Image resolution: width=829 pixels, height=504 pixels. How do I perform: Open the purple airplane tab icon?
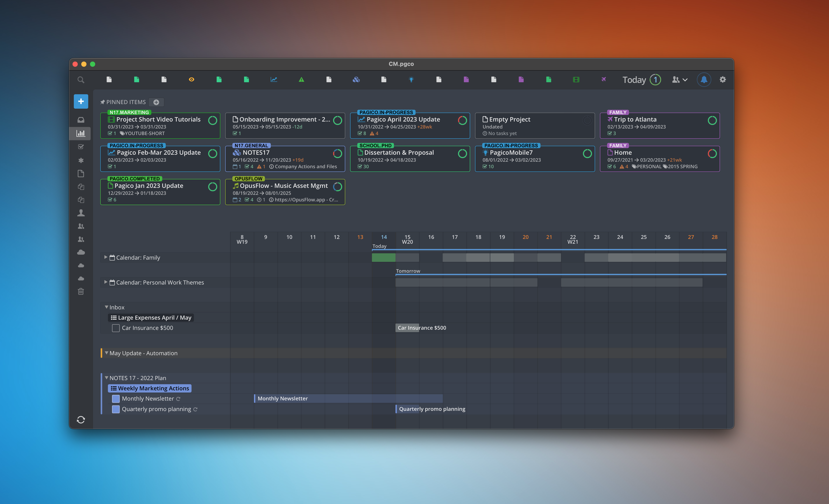(604, 79)
